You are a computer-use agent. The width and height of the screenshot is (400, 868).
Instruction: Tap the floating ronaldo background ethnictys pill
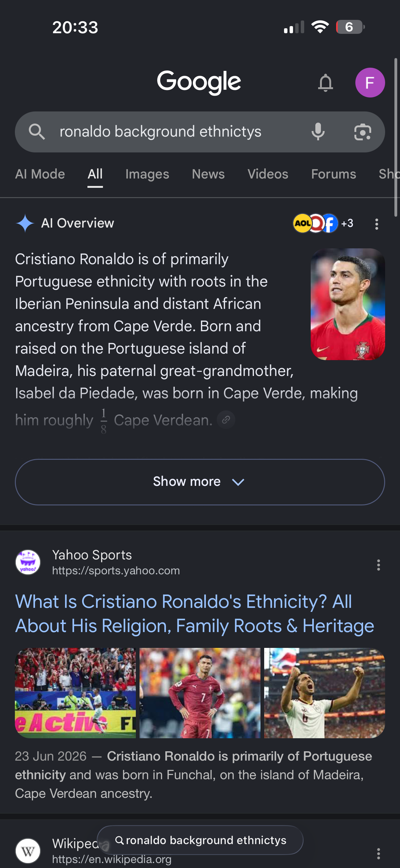[200, 840]
